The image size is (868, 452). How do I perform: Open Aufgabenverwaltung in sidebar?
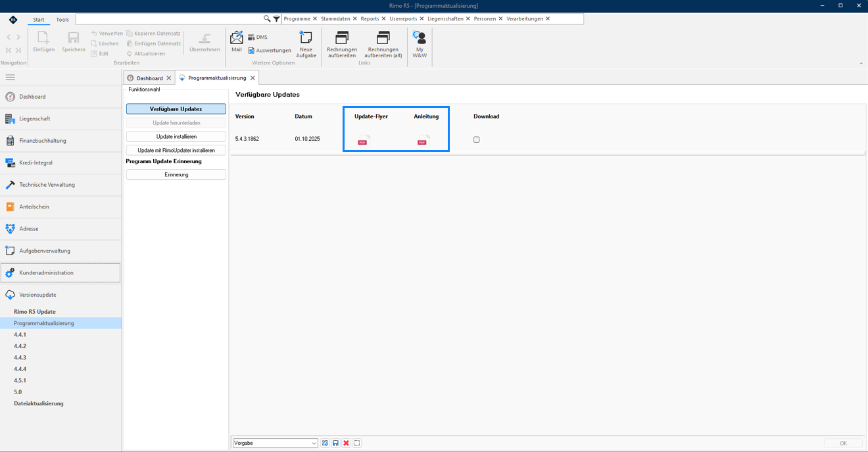click(x=60, y=251)
